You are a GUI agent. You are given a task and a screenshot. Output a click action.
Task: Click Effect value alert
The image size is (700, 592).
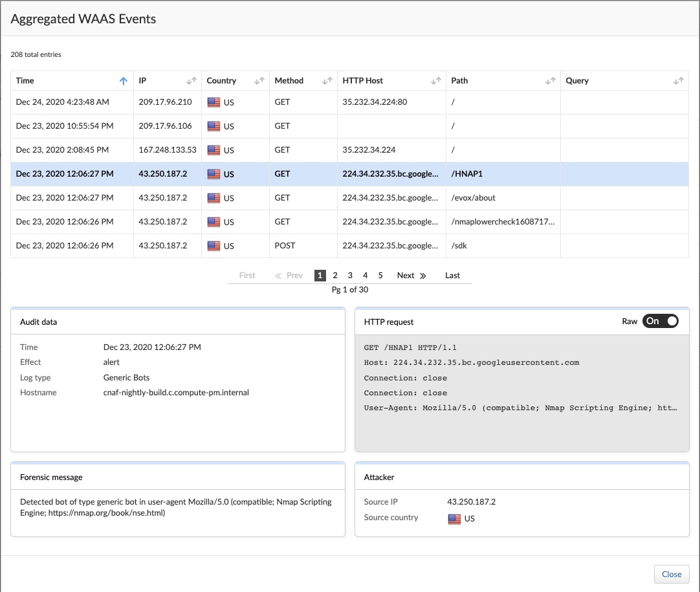coord(111,362)
